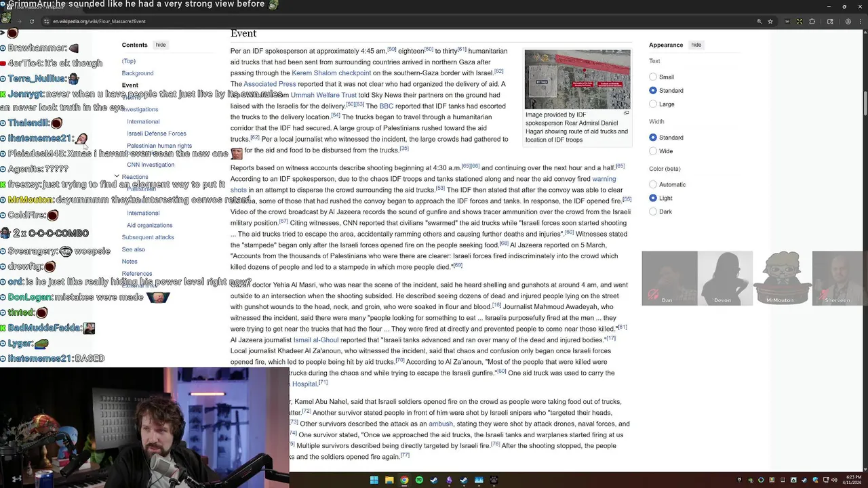The height and width of the screenshot is (488, 868).
Task: Open the ambush link
Action: coord(441,424)
